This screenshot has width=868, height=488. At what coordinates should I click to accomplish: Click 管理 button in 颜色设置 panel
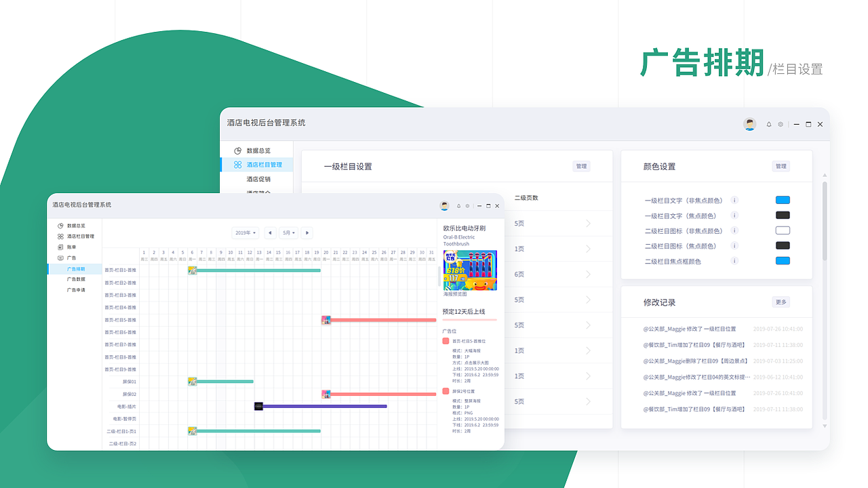click(x=781, y=166)
